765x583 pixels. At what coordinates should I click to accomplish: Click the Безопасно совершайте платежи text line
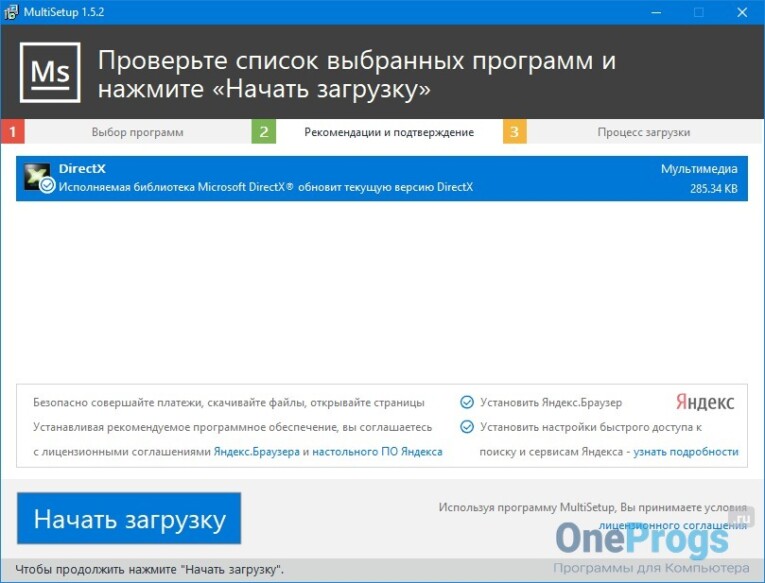click(x=229, y=402)
